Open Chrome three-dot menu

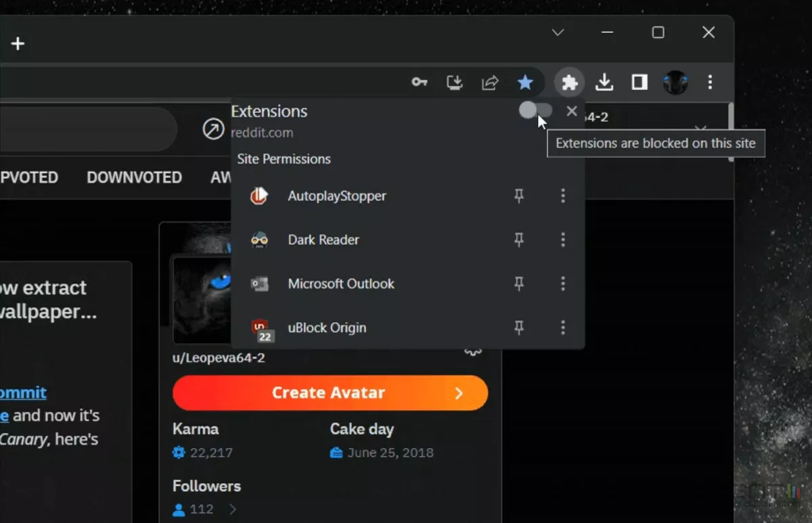(710, 83)
